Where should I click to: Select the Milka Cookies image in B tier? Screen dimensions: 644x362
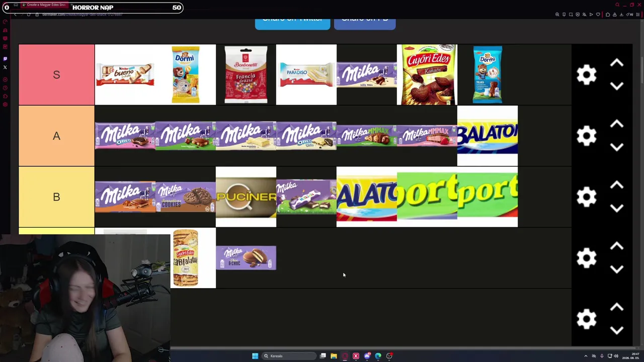(x=186, y=197)
